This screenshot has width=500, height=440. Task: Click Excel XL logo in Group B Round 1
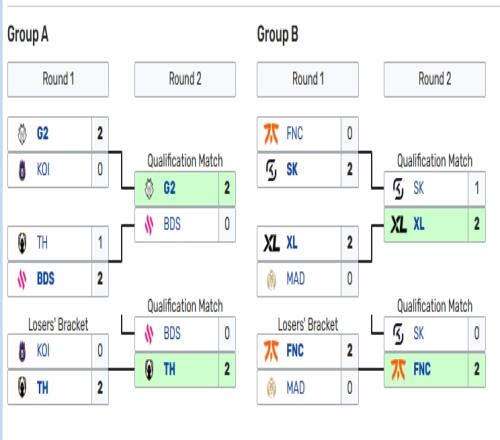pyautogui.click(x=271, y=243)
